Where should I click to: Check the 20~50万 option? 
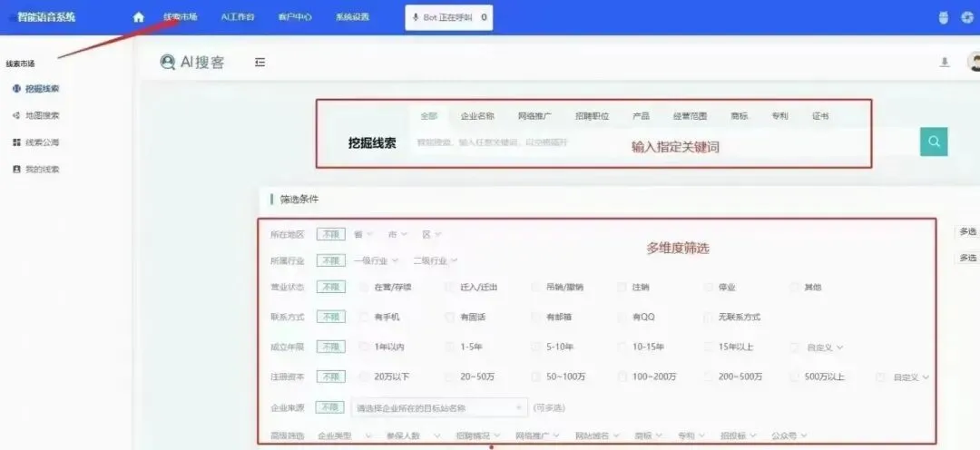(449, 377)
